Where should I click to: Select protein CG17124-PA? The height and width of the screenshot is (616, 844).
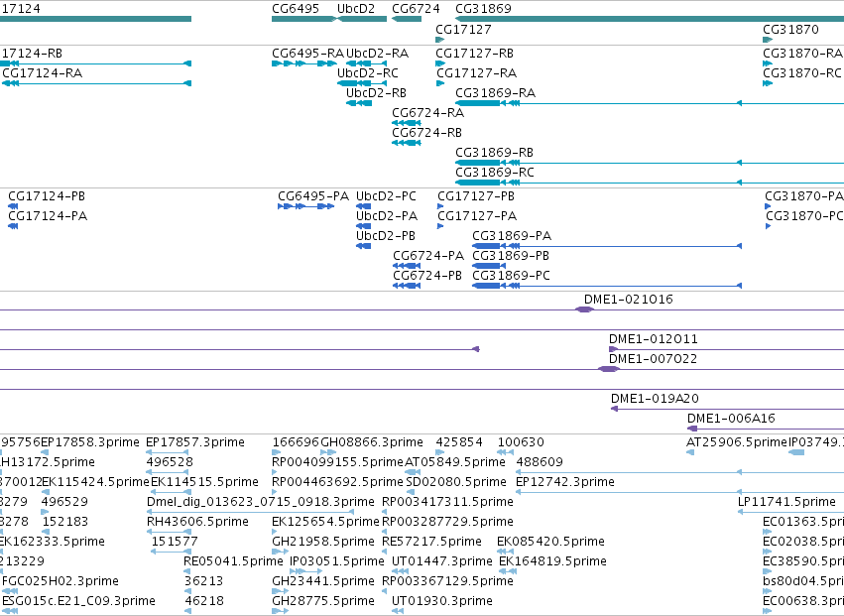[48, 216]
